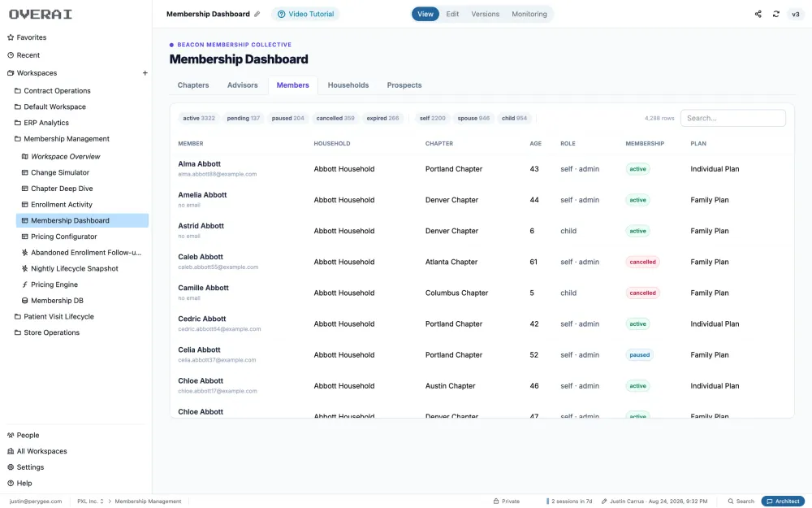Focus the members Search field

732,118
